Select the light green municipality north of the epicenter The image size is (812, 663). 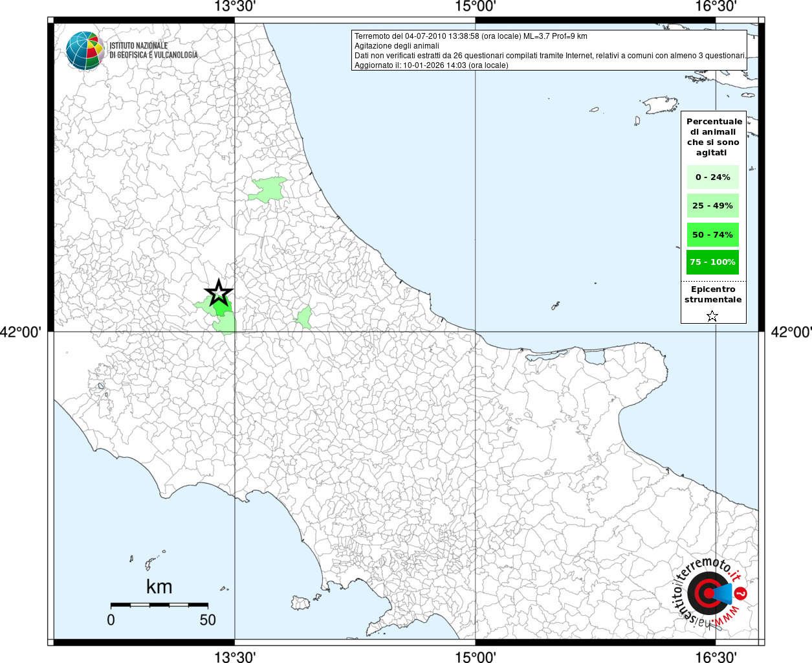point(269,189)
